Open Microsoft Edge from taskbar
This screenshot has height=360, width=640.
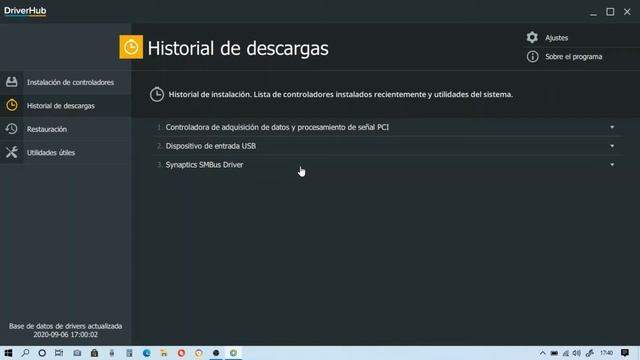click(x=147, y=353)
